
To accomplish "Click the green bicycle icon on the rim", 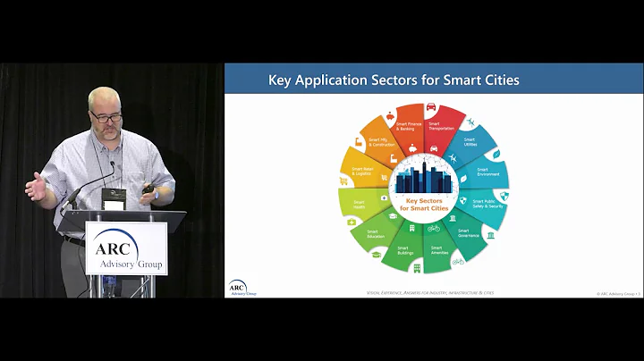I will pos(458,261).
